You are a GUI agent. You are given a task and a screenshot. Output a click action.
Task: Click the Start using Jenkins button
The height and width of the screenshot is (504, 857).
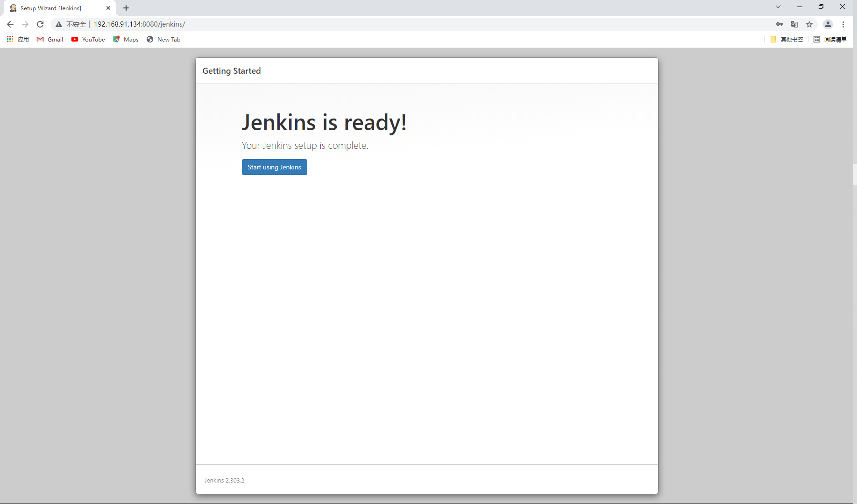point(274,167)
